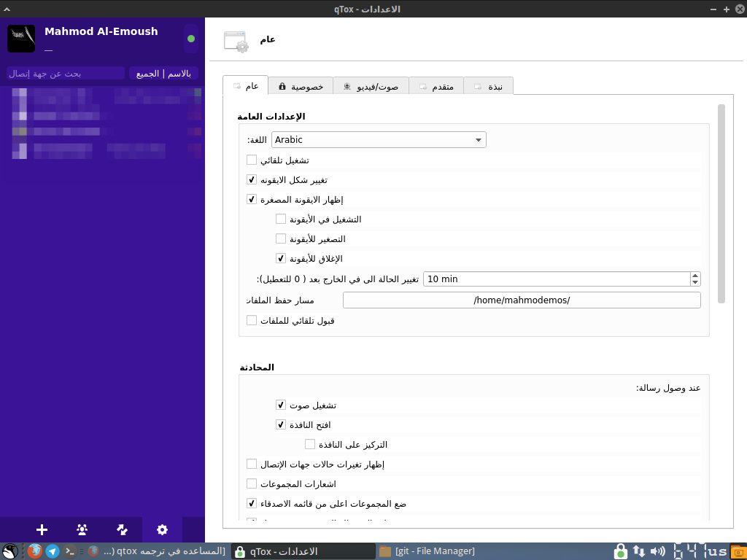Click the green online status indicator
This screenshot has height=560, width=747.
191,39
